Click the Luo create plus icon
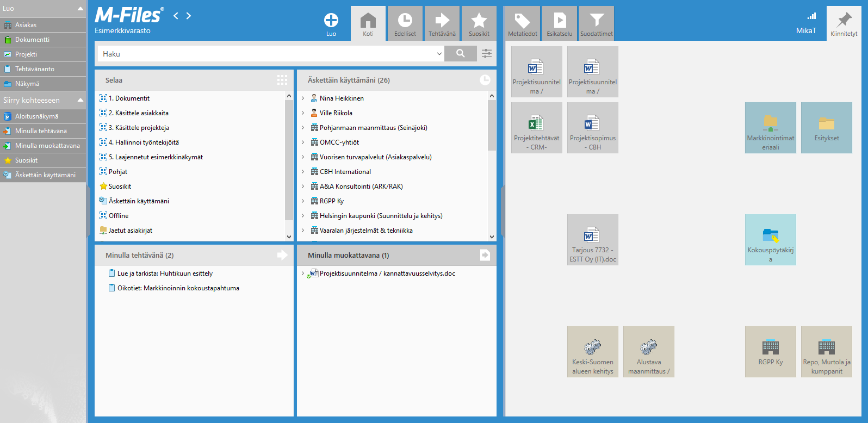868x423 pixels. click(331, 21)
